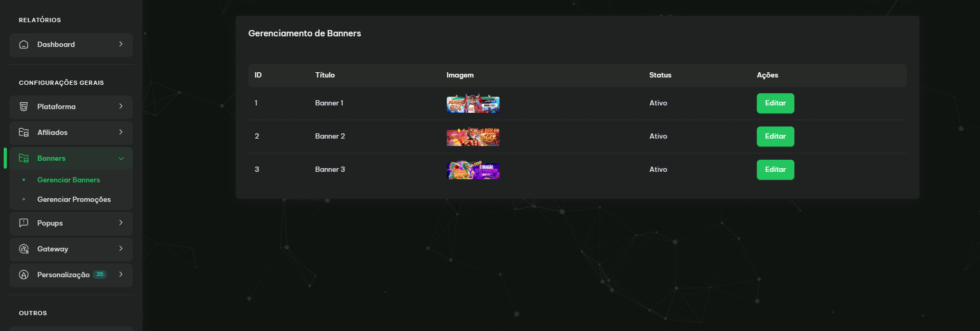Screen dimensions: 980x331
Task: Expand the Gateway section
Action: point(122,249)
